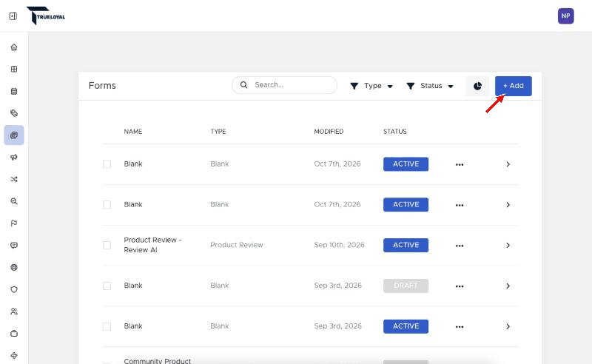This screenshot has width=592, height=364.
Task: Open the Status filter dropdown
Action: [430, 86]
